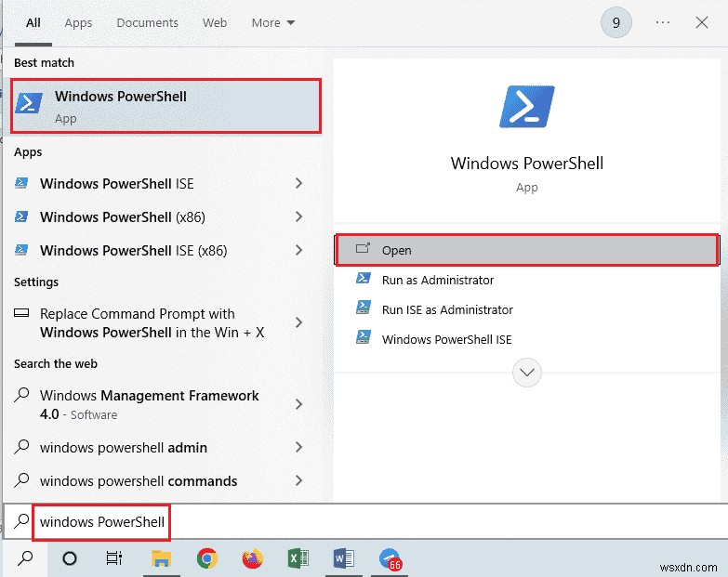Expand more actions with down chevron button
728x577 pixels.
tap(527, 372)
